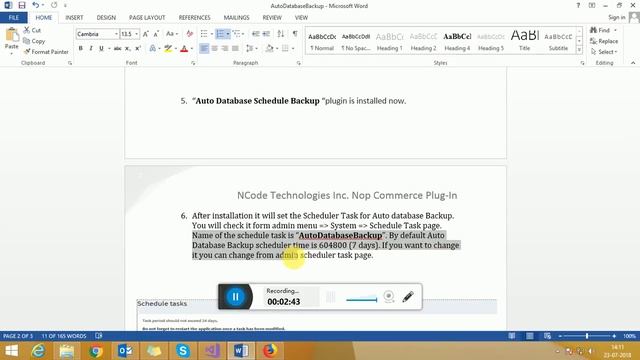Align text to the left

coord(204,49)
